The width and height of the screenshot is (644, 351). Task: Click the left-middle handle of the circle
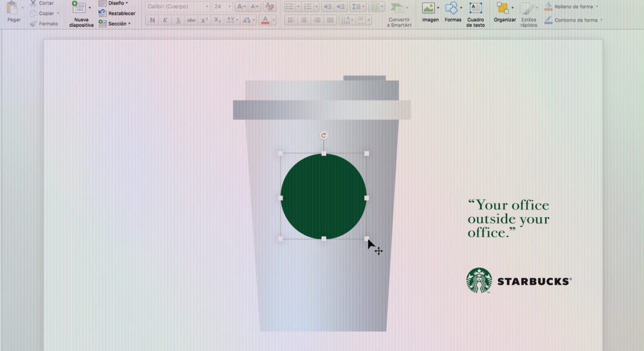280,198
